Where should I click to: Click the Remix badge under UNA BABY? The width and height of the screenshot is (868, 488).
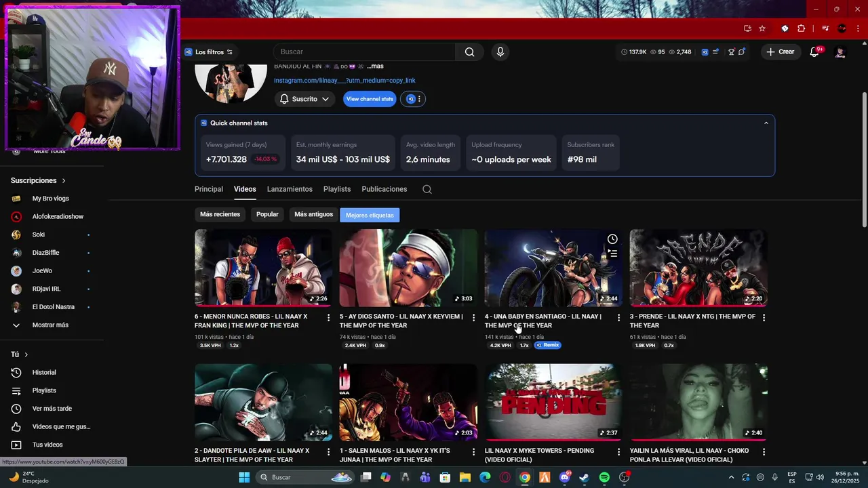pyautogui.click(x=548, y=345)
